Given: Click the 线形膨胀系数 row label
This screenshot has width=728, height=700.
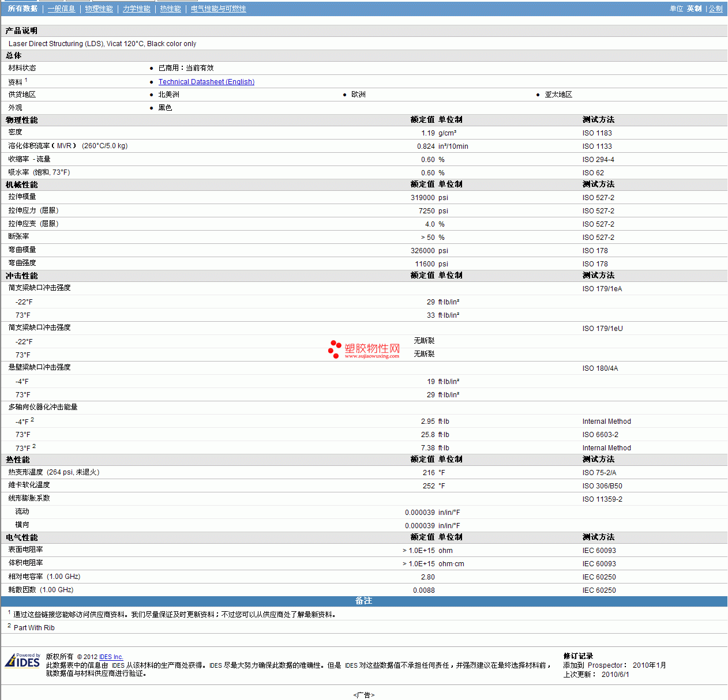Looking at the screenshot, I should 29,498.
